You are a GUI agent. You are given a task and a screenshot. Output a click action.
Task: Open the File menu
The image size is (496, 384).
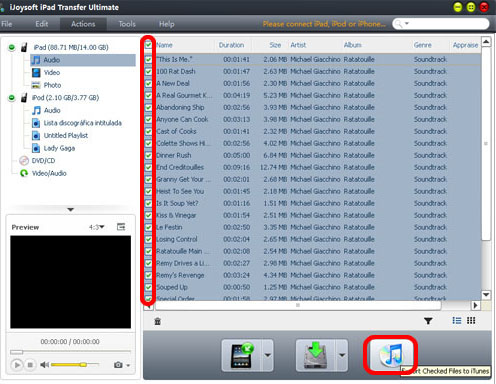click(7, 24)
